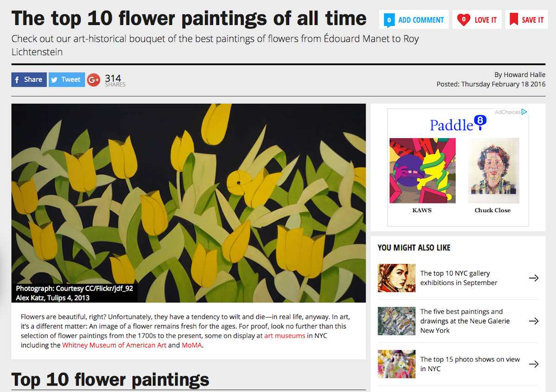Open 'The five best paintings' Neue Galerie article

465,321
